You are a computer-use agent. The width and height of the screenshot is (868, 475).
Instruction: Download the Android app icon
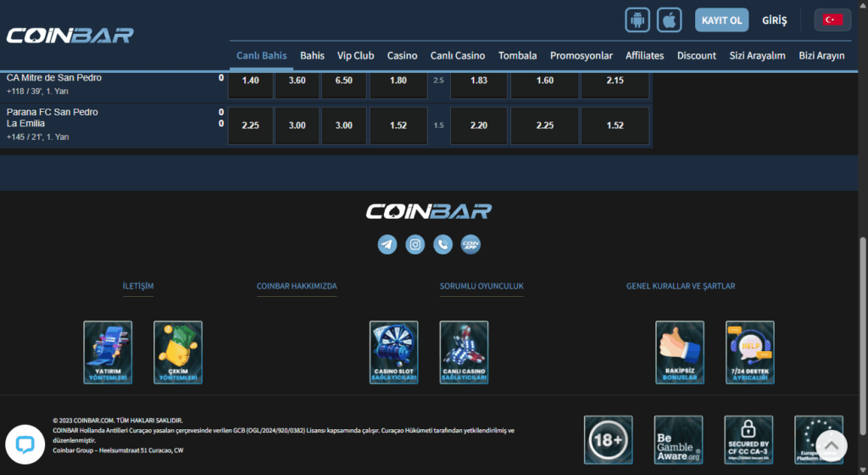637,20
